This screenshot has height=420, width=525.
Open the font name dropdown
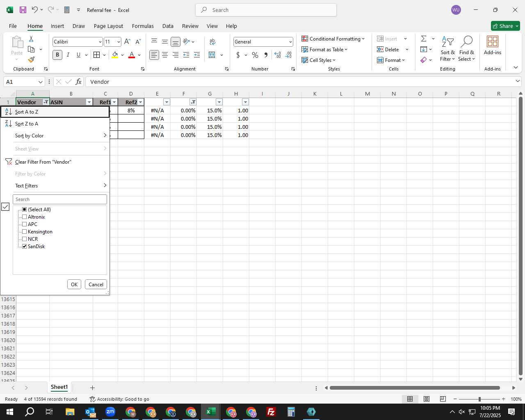[x=100, y=42]
